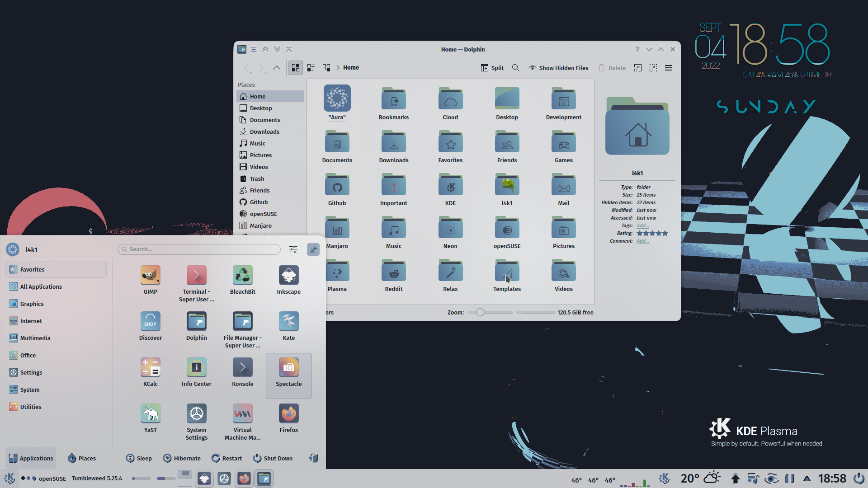Launch Firefox from Favorites grid
This screenshot has height=488, width=868.
click(289, 418)
